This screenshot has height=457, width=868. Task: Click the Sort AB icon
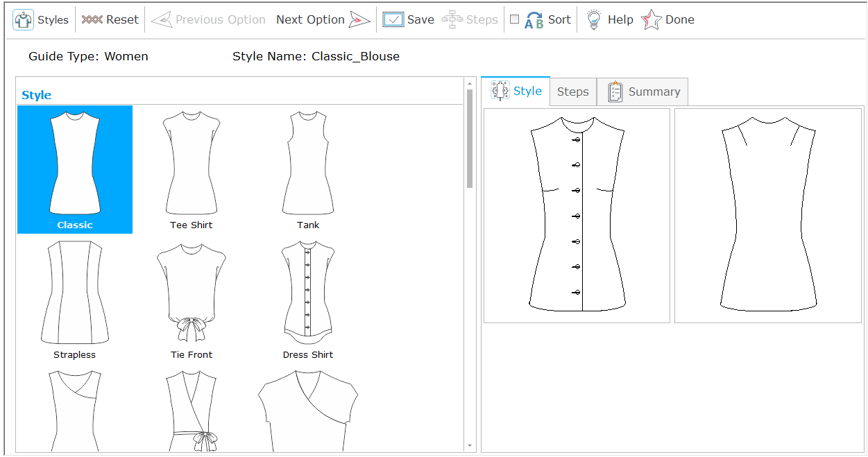pos(534,20)
